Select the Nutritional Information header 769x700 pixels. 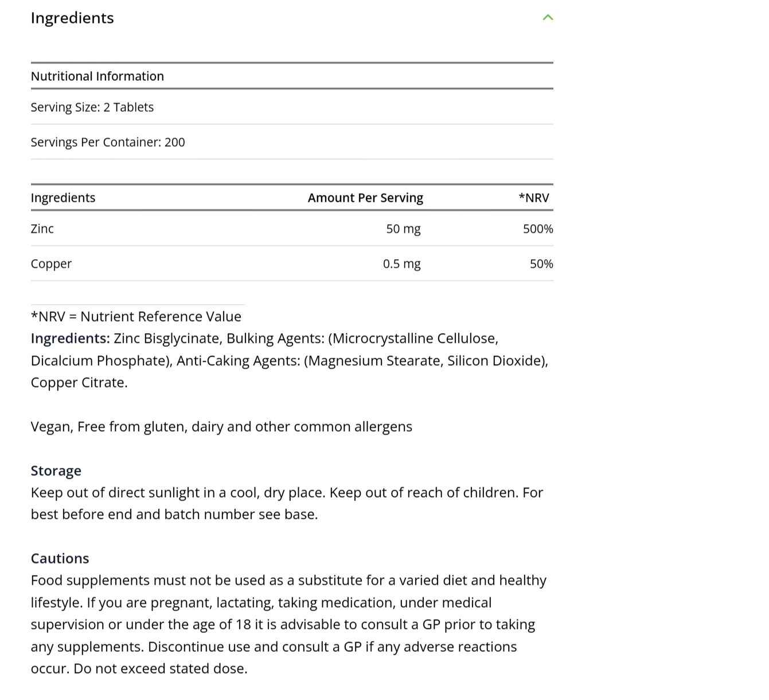coord(97,76)
